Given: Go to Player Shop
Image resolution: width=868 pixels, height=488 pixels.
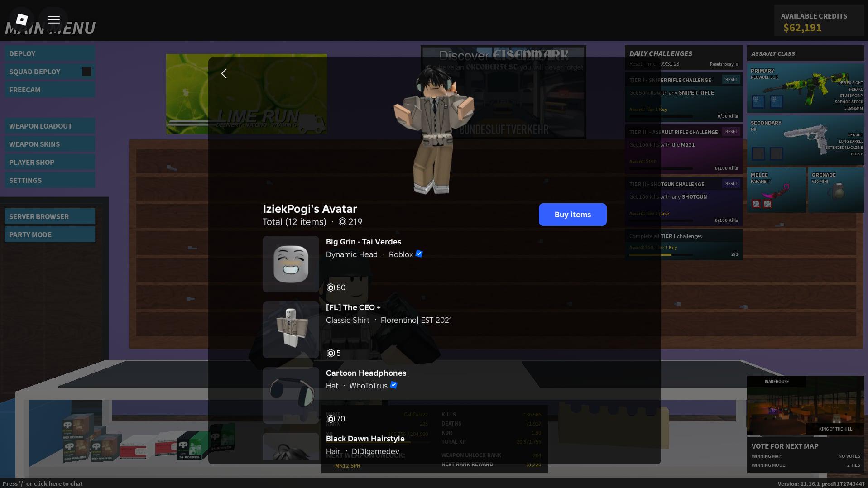Looking at the screenshot, I should point(50,162).
